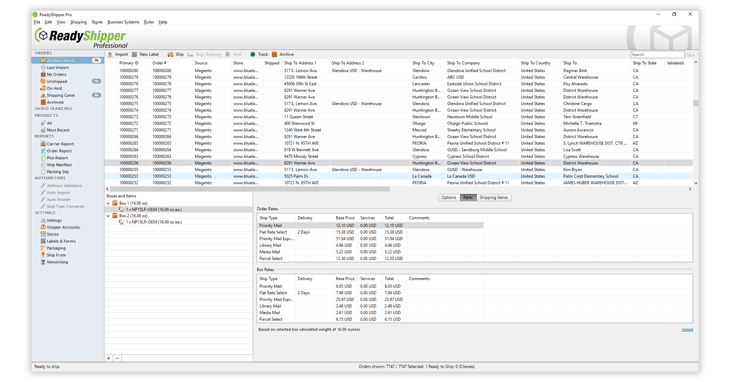Click the reload link under Box Rates
This screenshot has width=730, height=382.
coord(687,330)
